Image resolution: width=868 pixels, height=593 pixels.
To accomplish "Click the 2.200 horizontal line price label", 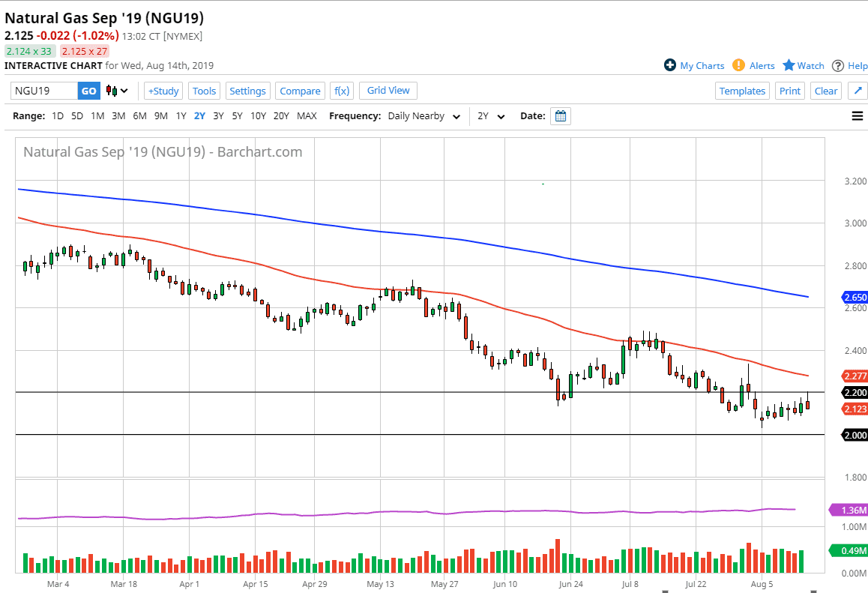I will [855, 392].
